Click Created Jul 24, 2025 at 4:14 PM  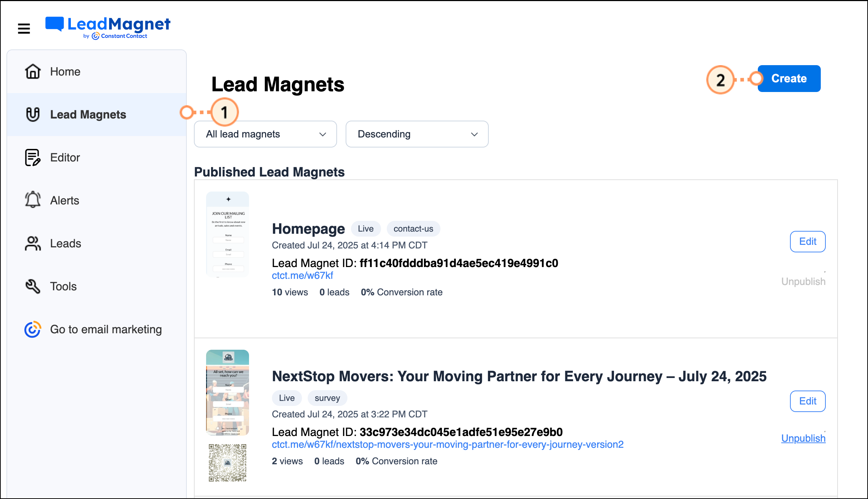tap(350, 245)
